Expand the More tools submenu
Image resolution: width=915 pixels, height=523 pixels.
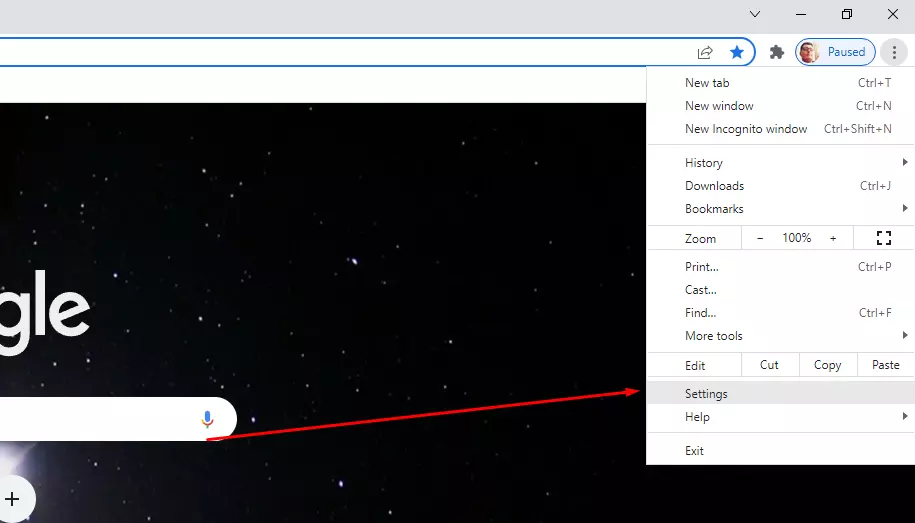[x=780, y=336]
